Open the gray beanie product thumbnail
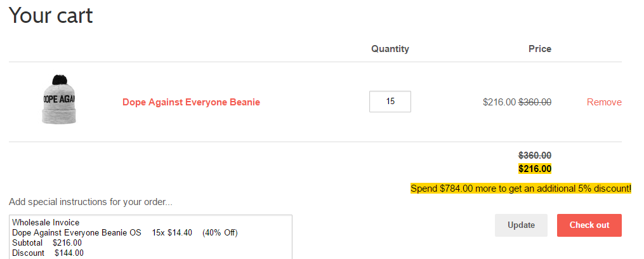The height and width of the screenshot is (259, 644). [60, 100]
